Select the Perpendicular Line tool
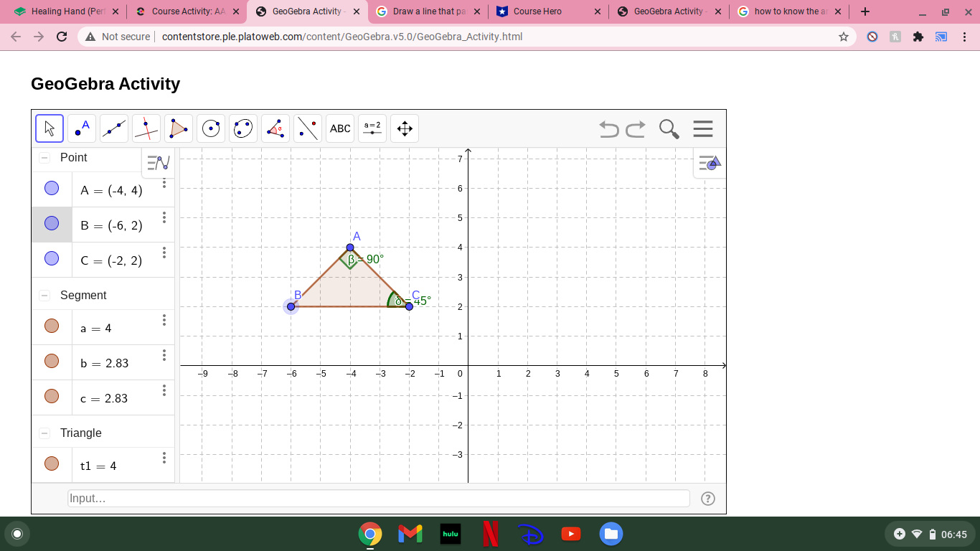The width and height of the screenshot is (980, 551). (146, 128)
